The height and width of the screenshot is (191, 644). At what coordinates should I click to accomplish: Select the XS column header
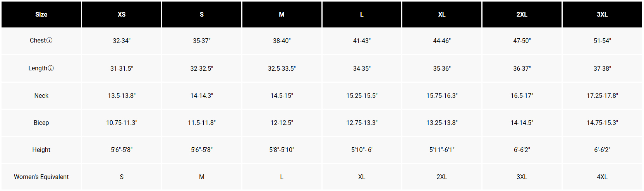[x=122, y=14]
